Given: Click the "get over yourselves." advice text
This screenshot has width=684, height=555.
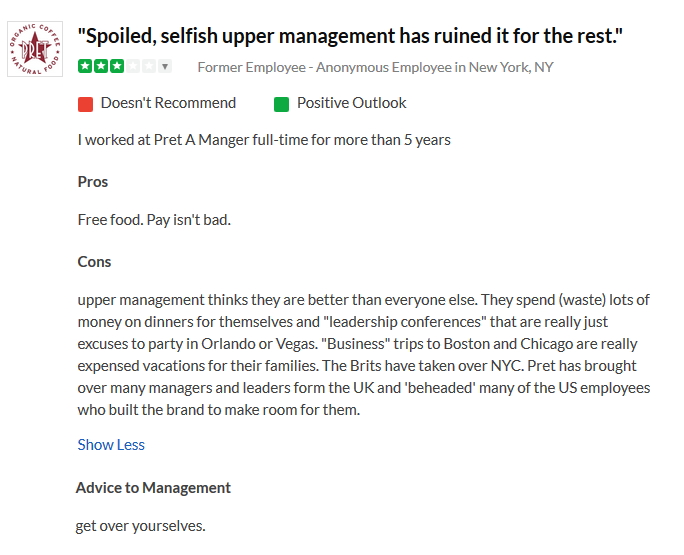Looking at the screenshot, I should coord(140,525).
